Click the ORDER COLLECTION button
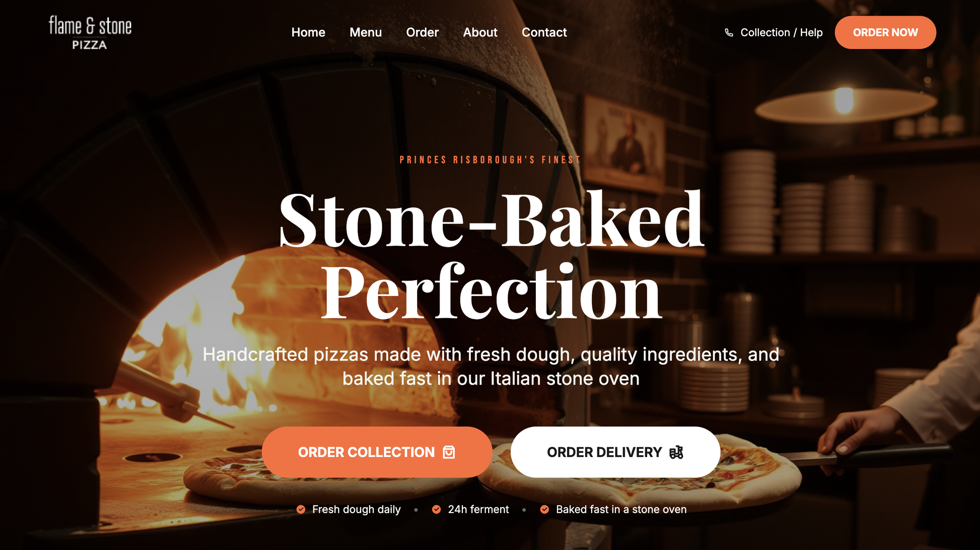980x550 pixels. tap(377, 452)
